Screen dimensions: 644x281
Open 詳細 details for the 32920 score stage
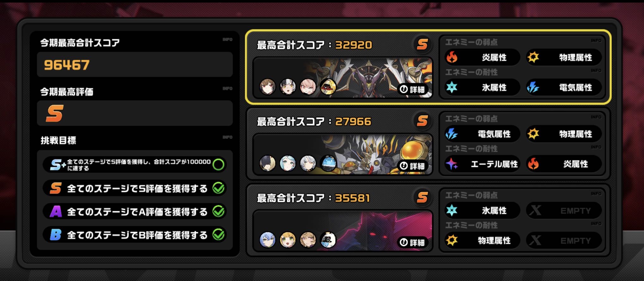(412, 89)
